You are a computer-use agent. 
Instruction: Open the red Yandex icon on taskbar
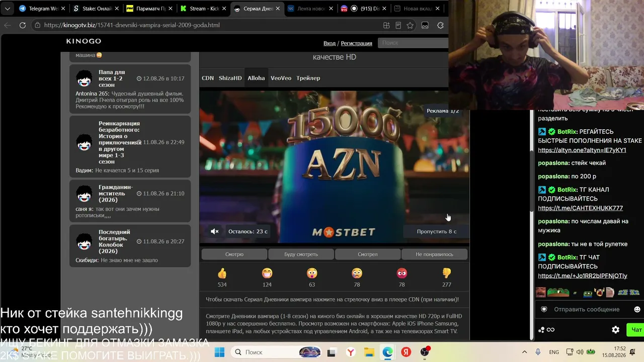[x=406, y=352]
